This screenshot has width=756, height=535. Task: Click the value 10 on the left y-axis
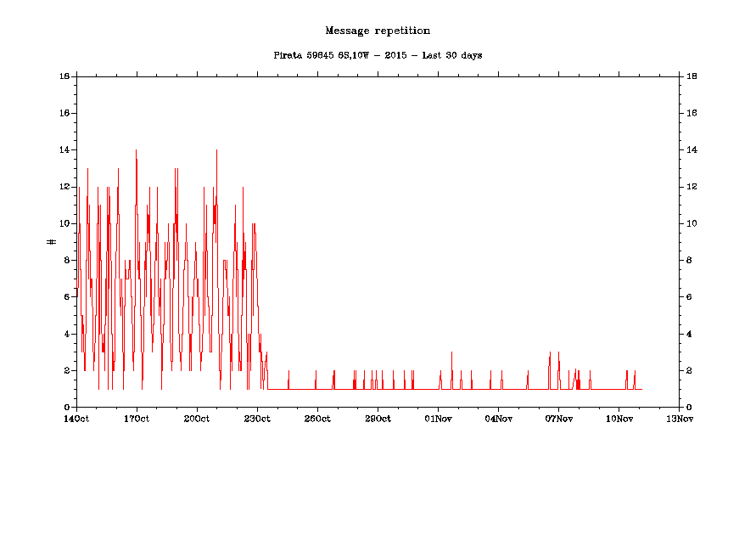click(x=64, y=223)
